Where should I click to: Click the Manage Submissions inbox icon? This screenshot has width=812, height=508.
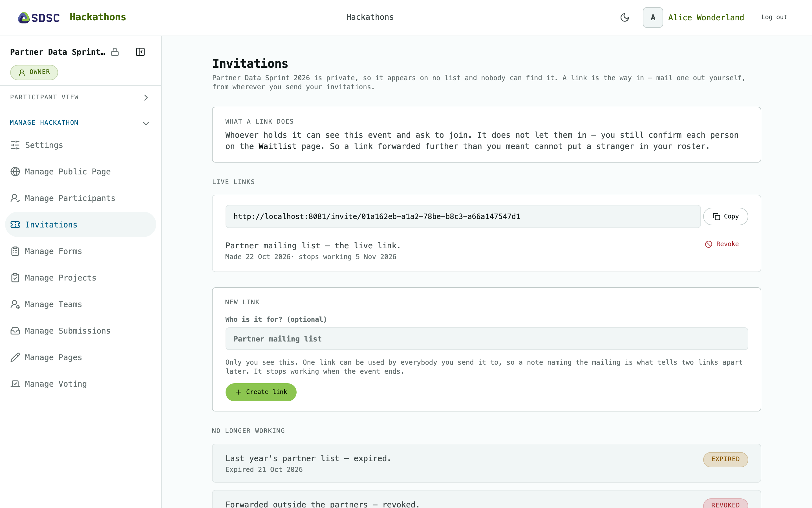(15, 331)
